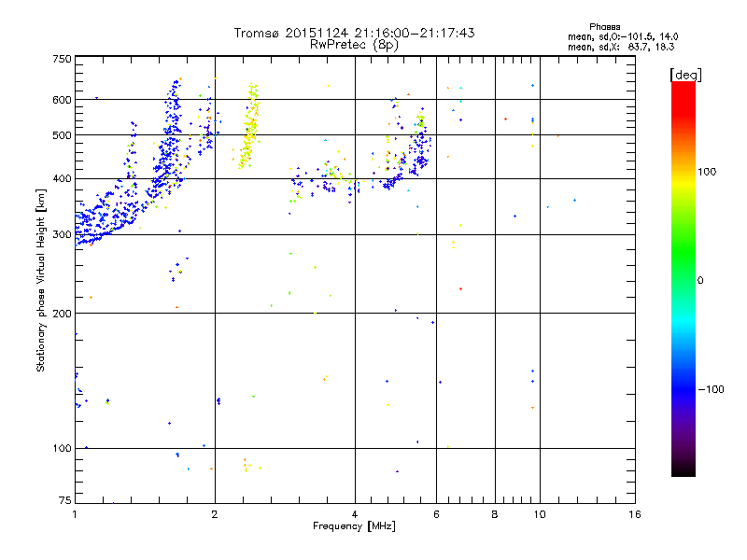Click the y-axis tick label '75'

pos(65,500)
